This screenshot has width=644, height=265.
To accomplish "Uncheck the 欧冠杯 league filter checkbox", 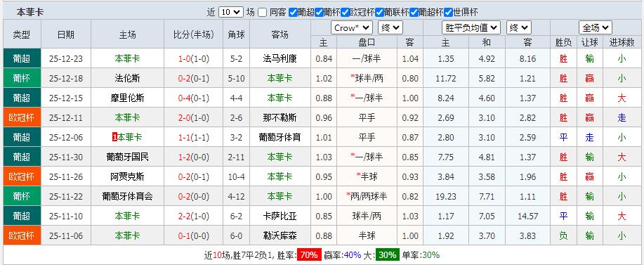I will (345, 13).
